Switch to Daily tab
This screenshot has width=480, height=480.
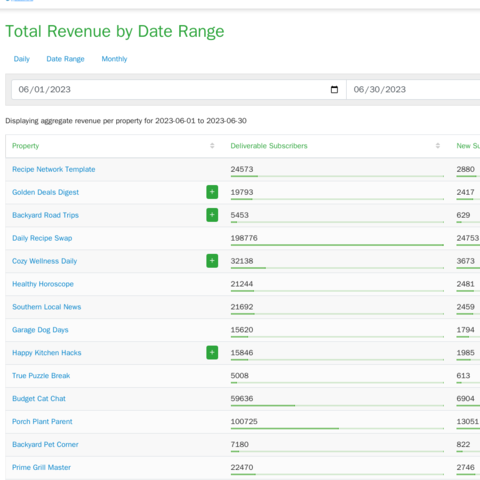[22, 59]
